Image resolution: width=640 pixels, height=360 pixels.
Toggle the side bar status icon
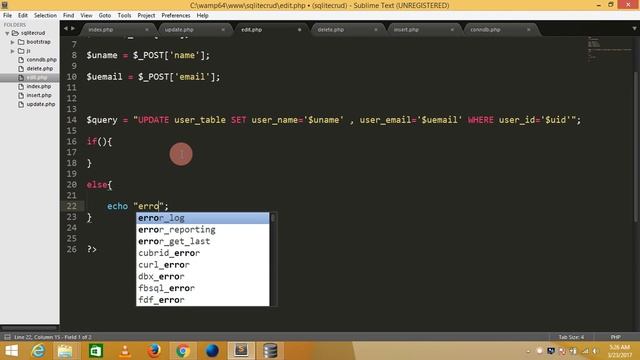(7, 337)
